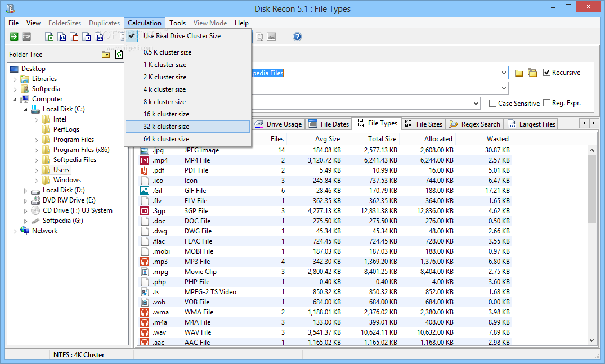Click the Export to XML toolbar icon
Screen dimensions: 605x364
click(99, 37)
